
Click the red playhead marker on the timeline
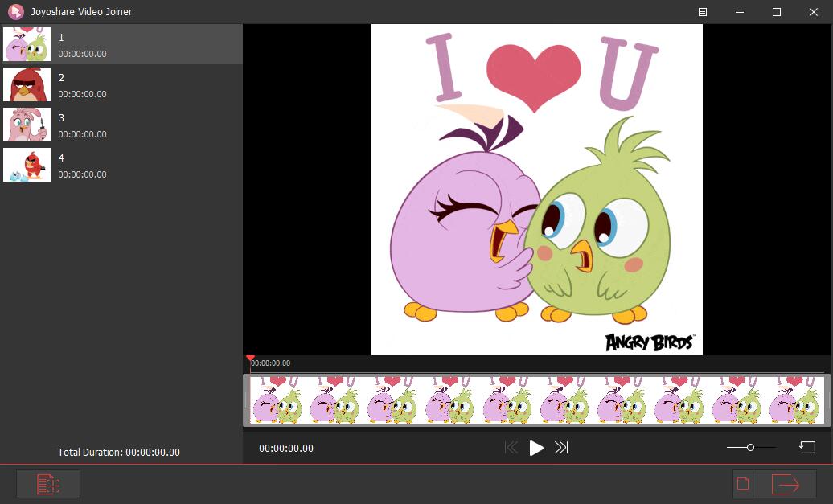tap(250, 359)
